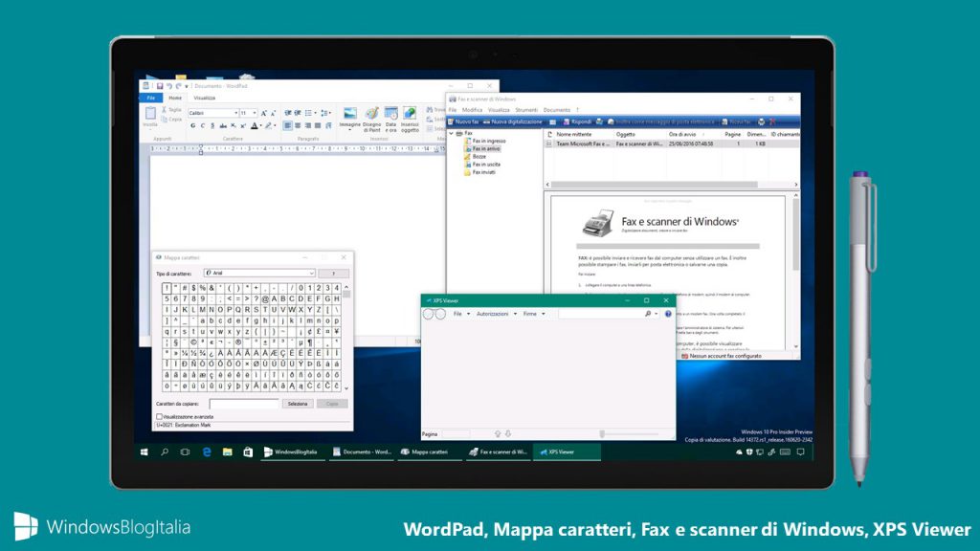980x551 pixels.
Task: Switch to Fax e scanner taskbar button
Action: pos(498,452)
